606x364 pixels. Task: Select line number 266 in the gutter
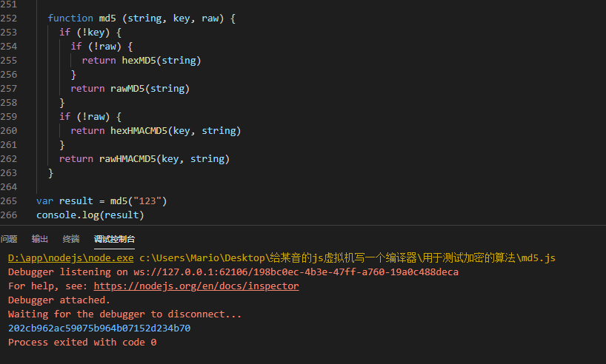(9, 215)
